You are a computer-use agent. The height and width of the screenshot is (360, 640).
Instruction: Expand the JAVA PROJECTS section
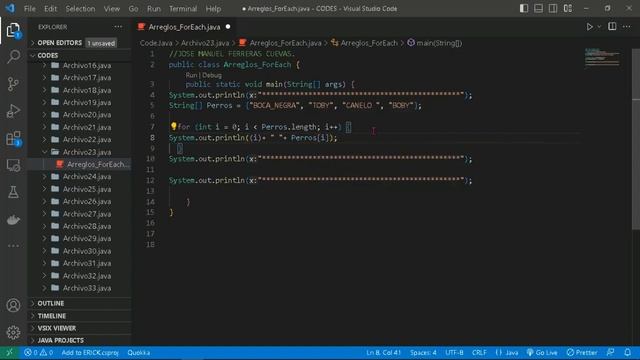tap(80, 340)
